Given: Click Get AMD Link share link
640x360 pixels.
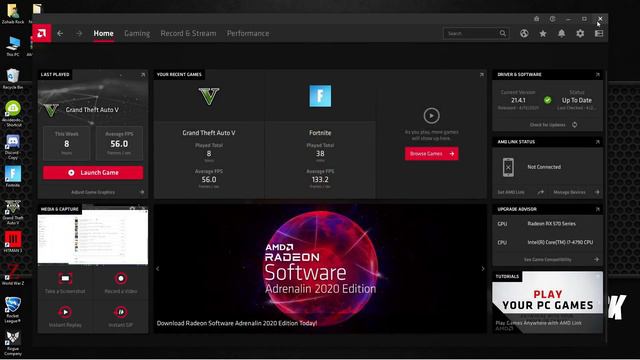Looking at the screenshot, I should pyautogui.click(x=520, y=192).
